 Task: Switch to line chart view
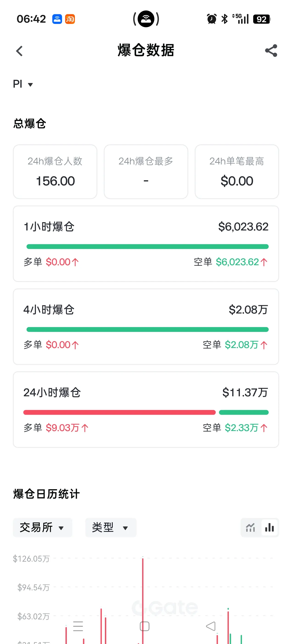coord(250,527)
